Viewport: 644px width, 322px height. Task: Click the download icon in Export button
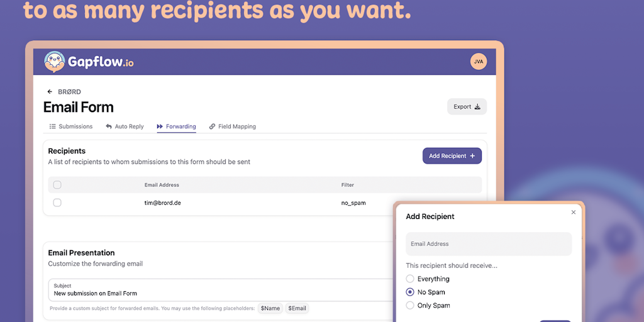tap(477, 107)
